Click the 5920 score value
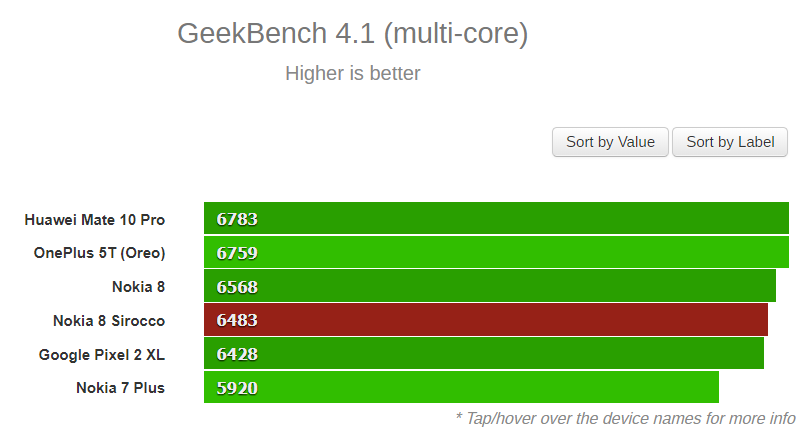Viewport: 805px width, 443px height. pos(237,388)
